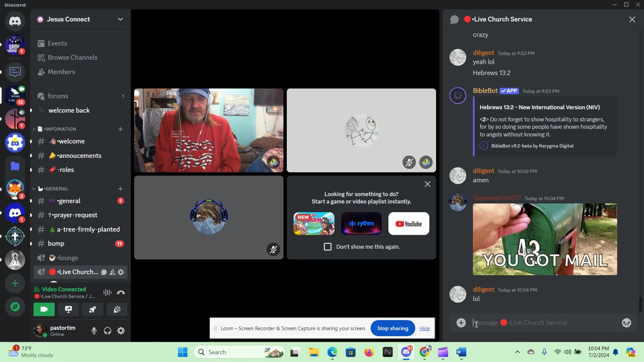The width and height of the screenshot is (644, 362).
Task: Open the Windows Start button
Action: (x=182, y=352)
